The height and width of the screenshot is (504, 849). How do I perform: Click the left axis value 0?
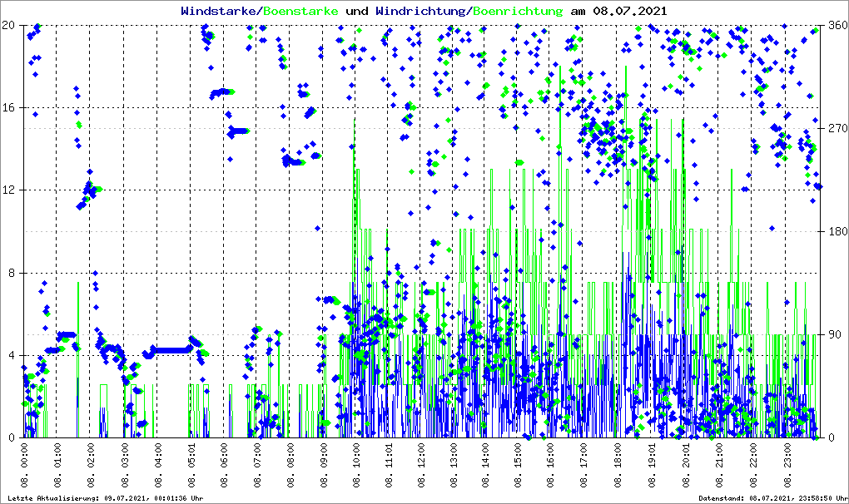12,437
